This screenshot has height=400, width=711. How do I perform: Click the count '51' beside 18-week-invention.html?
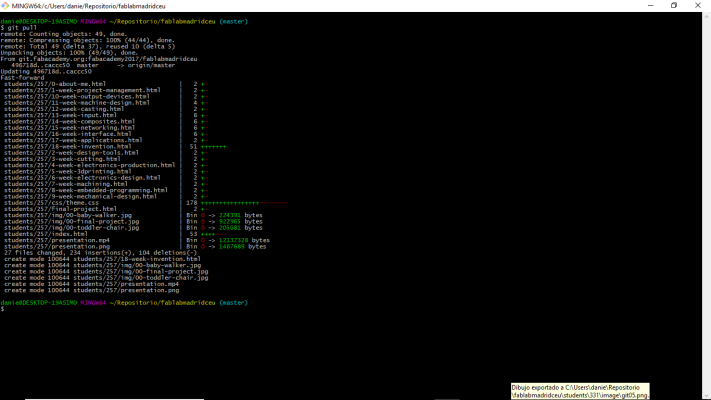193,146
